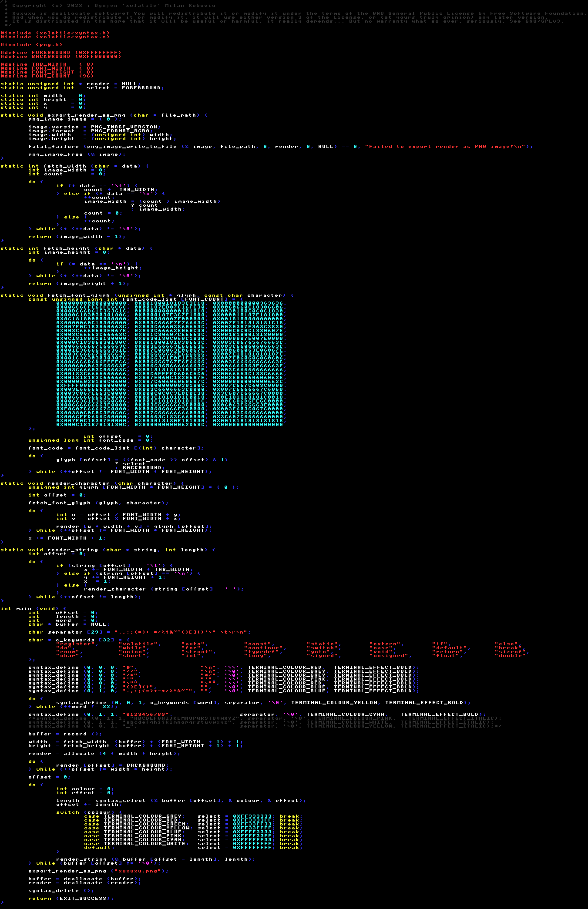Click the 'static void fetch_font_glyph' signature

point(147,295)
